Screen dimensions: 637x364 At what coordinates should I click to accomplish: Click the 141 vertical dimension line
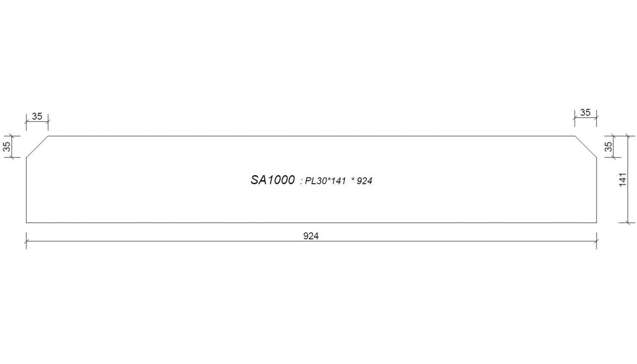click(x=628, y=179)
